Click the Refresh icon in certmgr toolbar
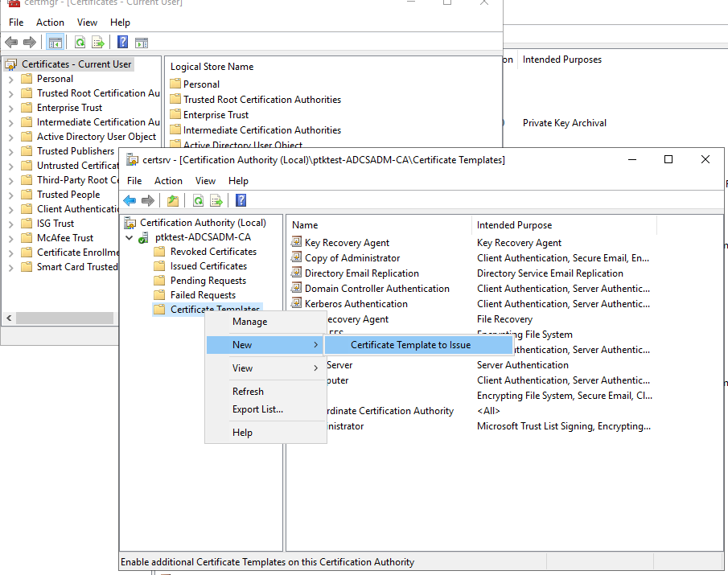728x575 pixels. point(80,43)
